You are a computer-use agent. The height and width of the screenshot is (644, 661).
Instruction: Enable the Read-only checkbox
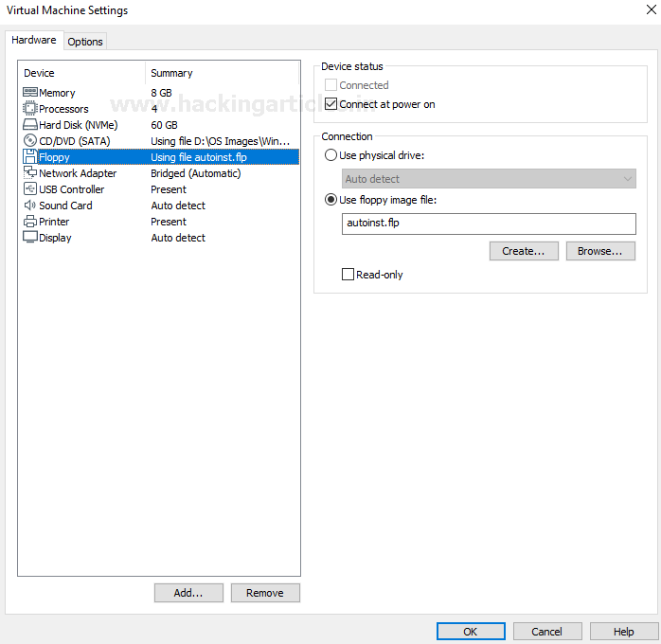348,275
